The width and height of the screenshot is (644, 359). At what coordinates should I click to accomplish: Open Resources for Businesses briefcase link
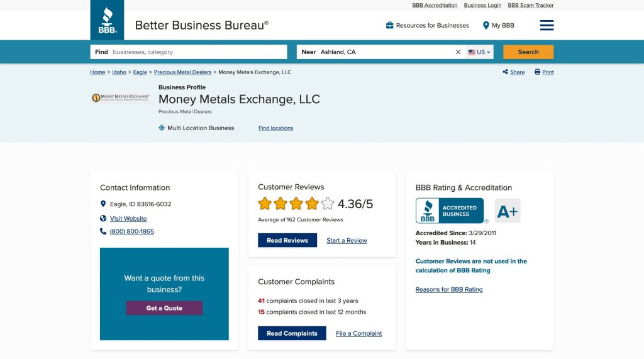427,25
